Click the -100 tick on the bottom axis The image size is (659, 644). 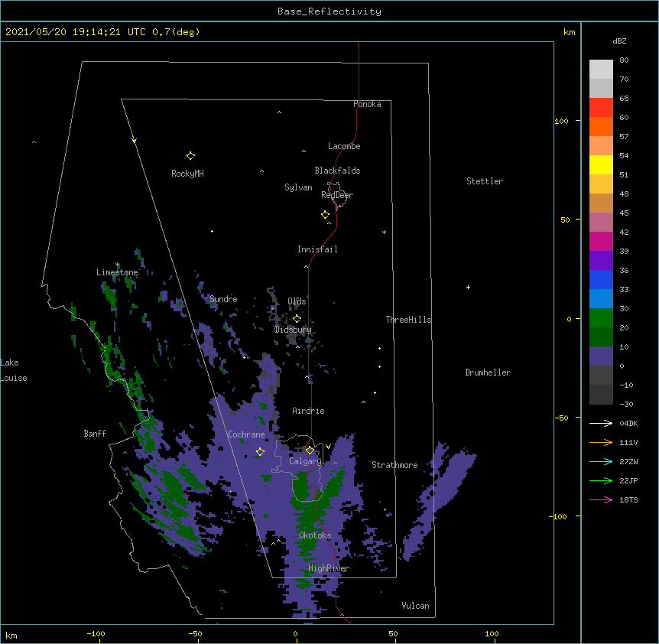pyautogui.click(x=96, y=633)
